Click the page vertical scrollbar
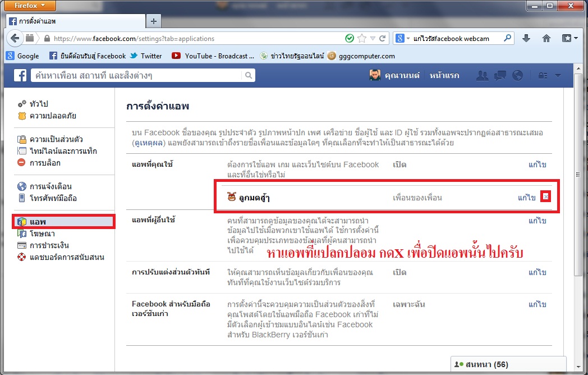The width and height of the screenshot is (588, 375). click(578, 174)
